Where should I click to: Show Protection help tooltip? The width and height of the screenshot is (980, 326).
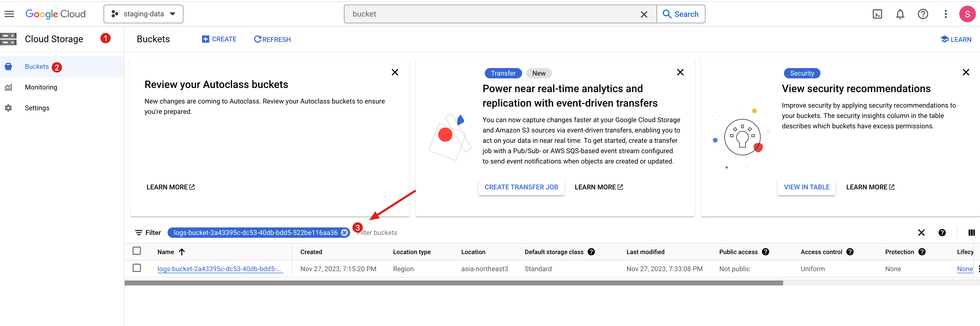(922, 252)
